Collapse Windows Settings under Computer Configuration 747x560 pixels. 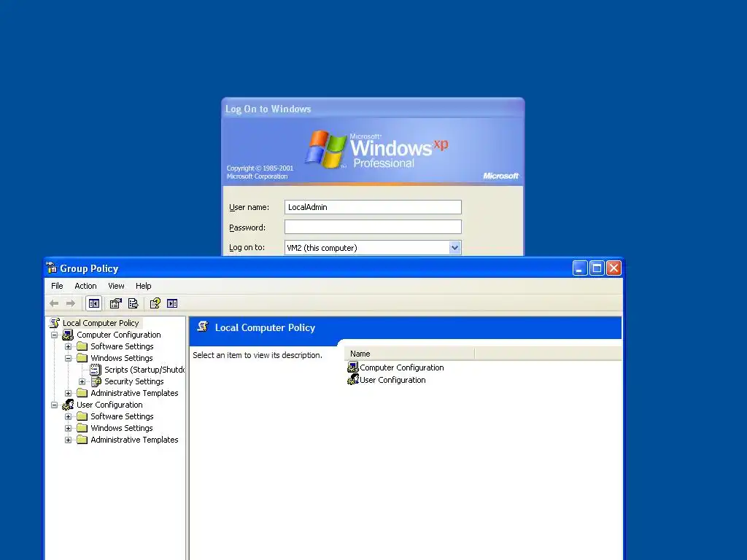[68, 358]
